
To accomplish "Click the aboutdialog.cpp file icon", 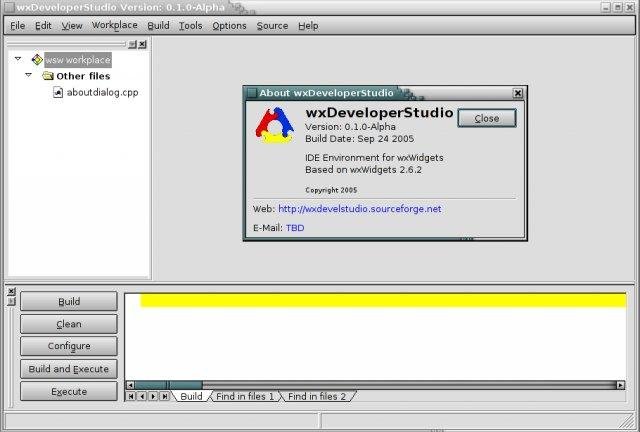I will (x=58, y=92).
